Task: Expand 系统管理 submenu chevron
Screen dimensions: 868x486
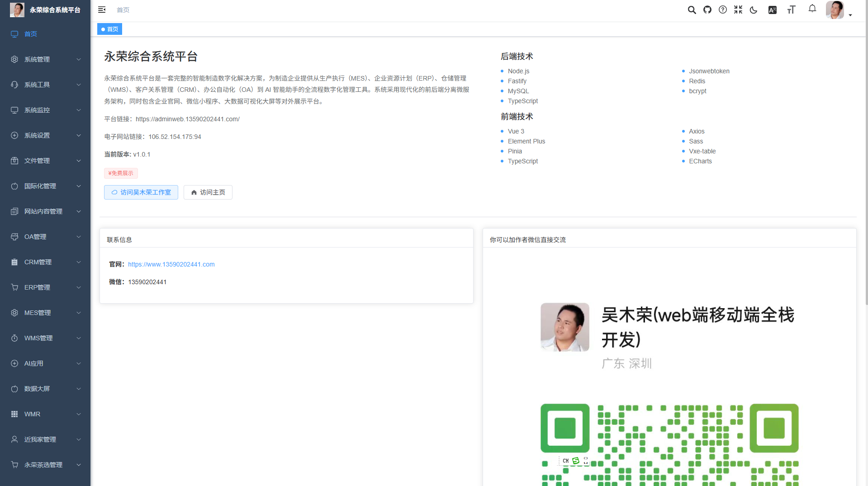Action: (79, 59)
